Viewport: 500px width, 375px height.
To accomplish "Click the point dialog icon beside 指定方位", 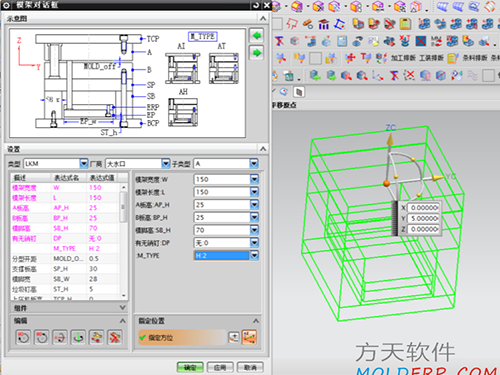I will click(x=234, y=337).
